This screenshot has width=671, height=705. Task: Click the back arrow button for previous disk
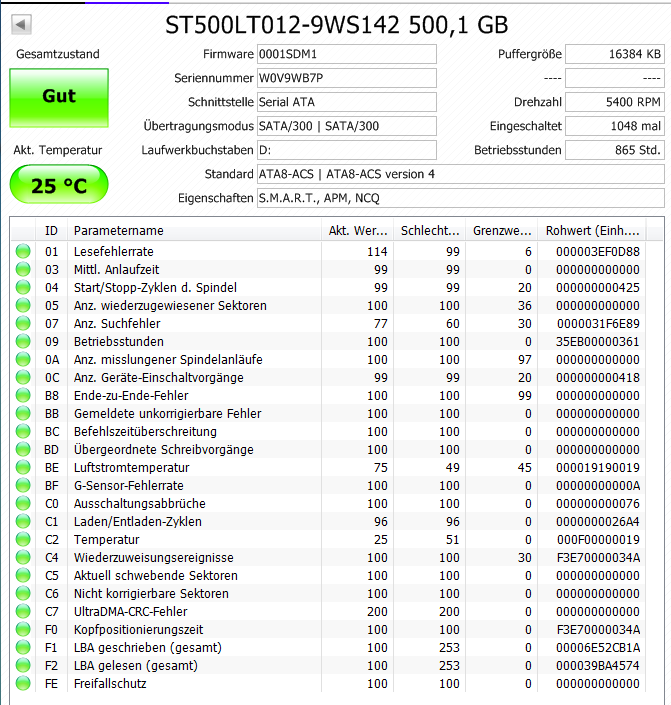21,24
